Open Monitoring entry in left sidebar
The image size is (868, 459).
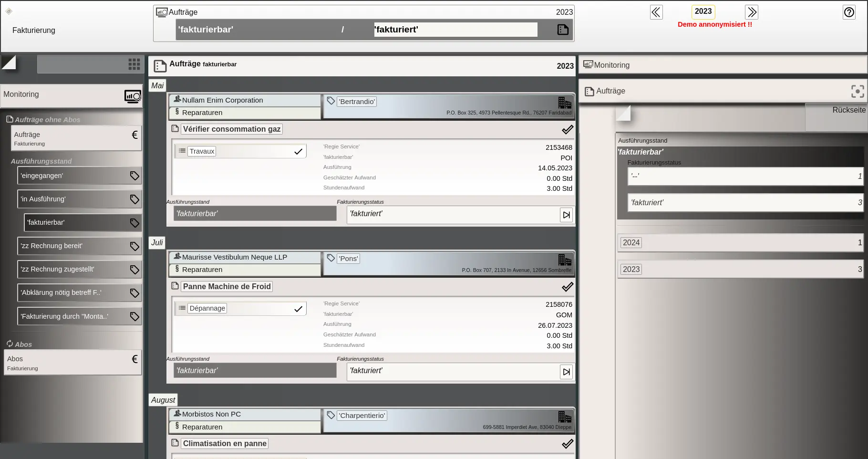[x=72, y=95]
